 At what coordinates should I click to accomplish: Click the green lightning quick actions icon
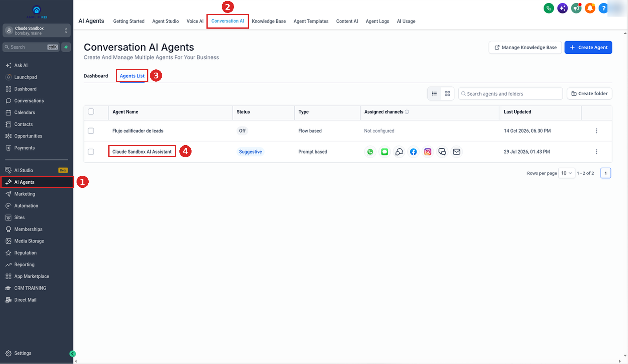pos(66,47)
